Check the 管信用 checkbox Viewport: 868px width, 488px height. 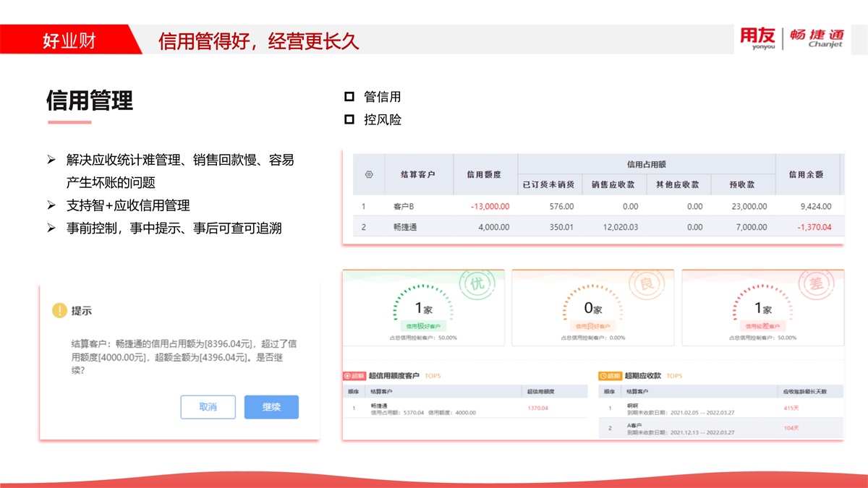(349, 96)
